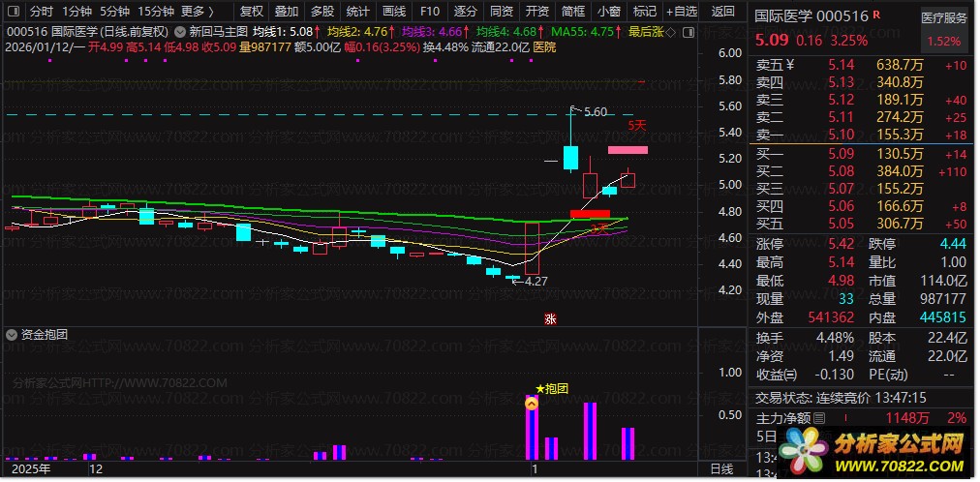Expand the 资金抱团 indicator dropdown arrow

12,335
